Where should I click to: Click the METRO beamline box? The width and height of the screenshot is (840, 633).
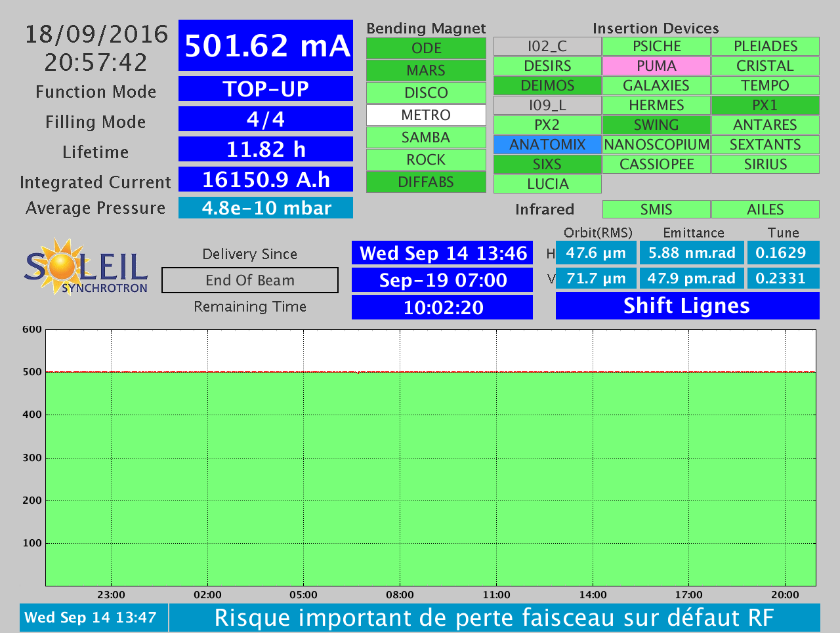[426, 115]
